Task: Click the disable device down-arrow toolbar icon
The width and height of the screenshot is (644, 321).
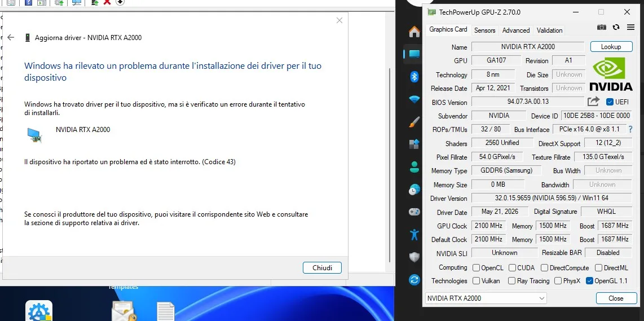Action: pos(120,2)
